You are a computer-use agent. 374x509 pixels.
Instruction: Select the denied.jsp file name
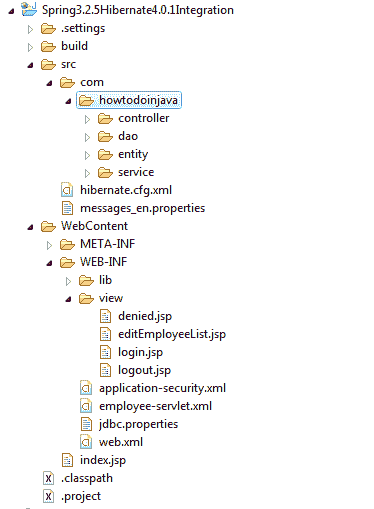coord(145,316)
